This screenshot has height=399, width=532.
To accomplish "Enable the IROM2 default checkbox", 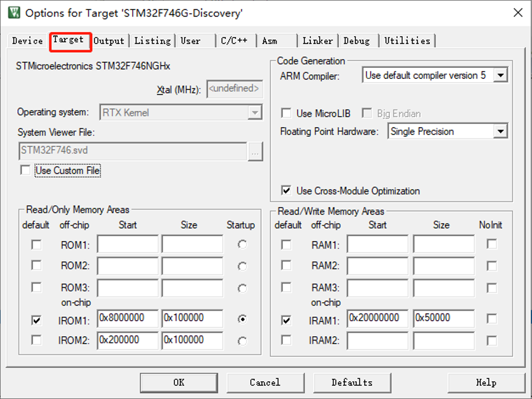I will point(37,340).
